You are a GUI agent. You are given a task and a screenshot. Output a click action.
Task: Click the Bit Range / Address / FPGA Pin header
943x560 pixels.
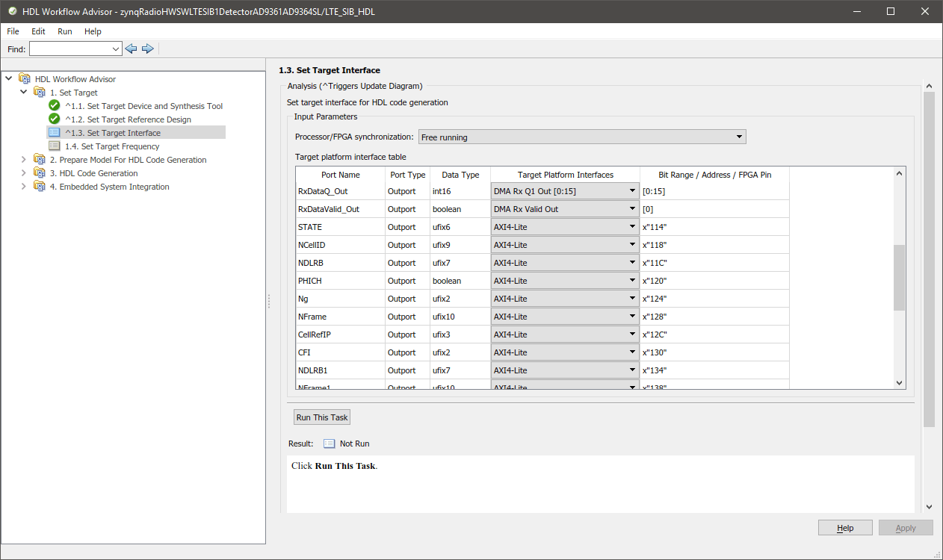pyautogui.click(x=714, y=175)
